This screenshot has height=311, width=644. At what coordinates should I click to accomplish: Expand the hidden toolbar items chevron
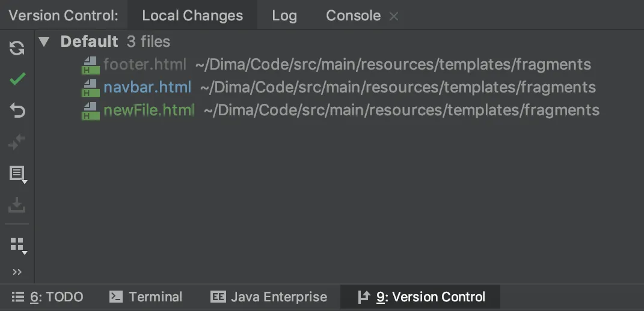point(17,272)
